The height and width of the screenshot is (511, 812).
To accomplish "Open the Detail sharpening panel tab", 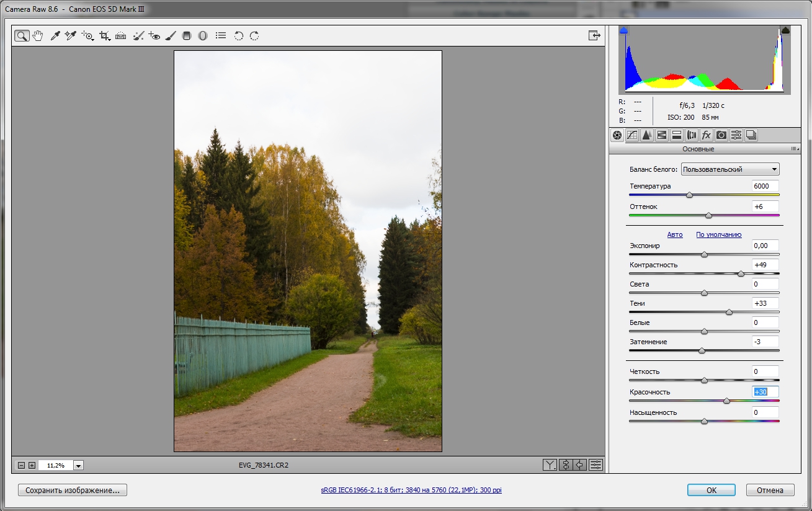I will pyautogui.click(x=647, y=135).
